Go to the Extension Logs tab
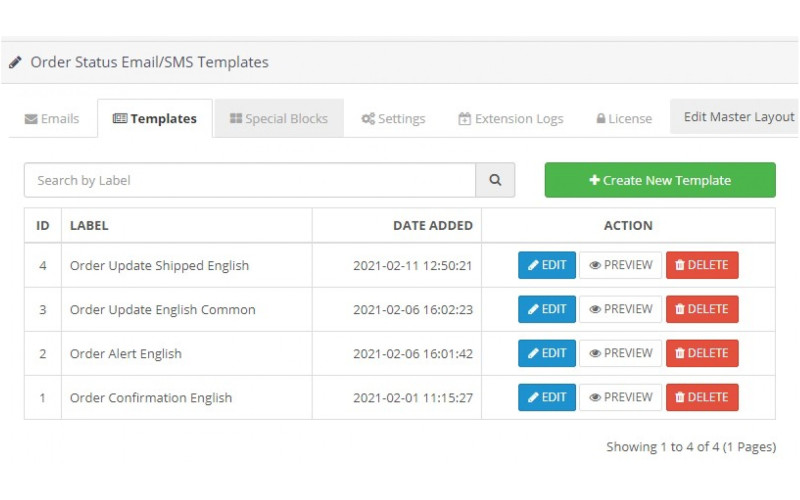 click(511, 119)
